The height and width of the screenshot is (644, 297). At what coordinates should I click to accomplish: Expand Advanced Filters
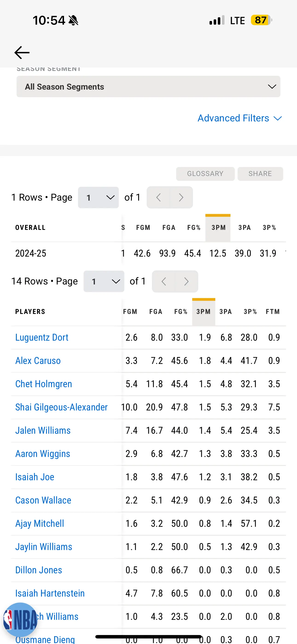click(x=240, y=118)
